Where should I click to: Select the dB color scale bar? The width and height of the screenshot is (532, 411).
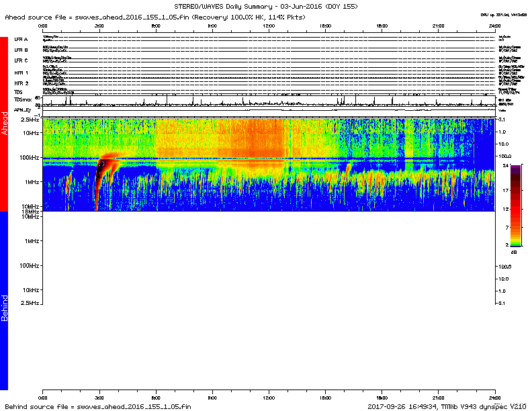click(x=515, y=205)
